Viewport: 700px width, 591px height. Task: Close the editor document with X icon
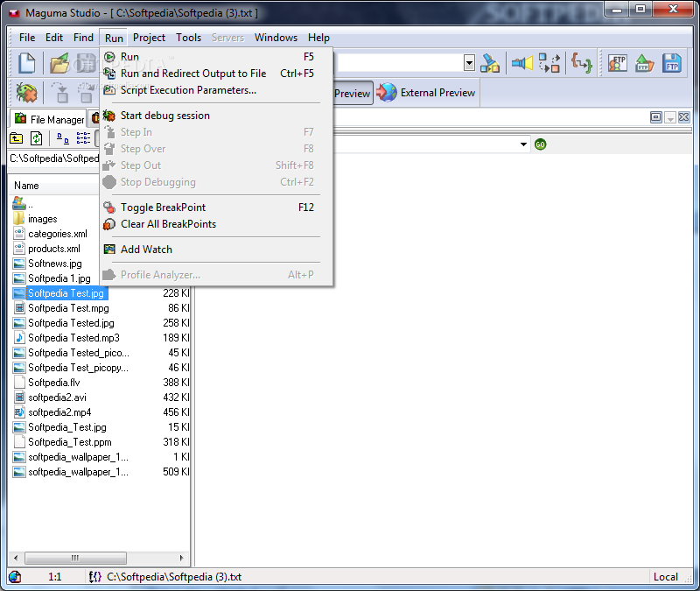[683, 117]
